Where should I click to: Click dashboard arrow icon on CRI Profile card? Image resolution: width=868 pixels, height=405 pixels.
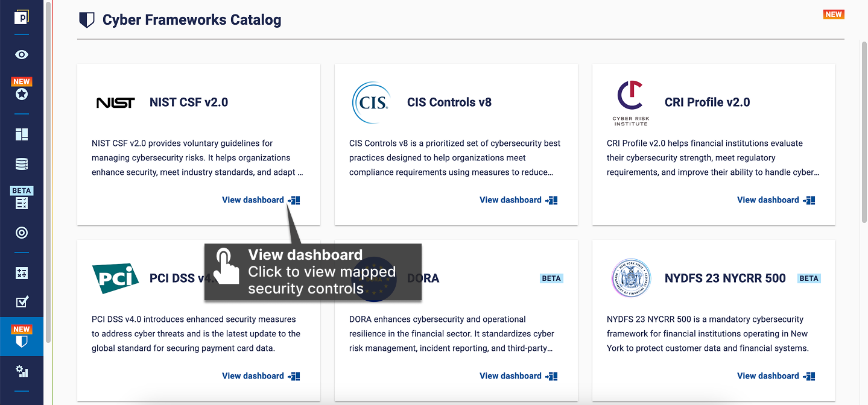pos(809,200)
